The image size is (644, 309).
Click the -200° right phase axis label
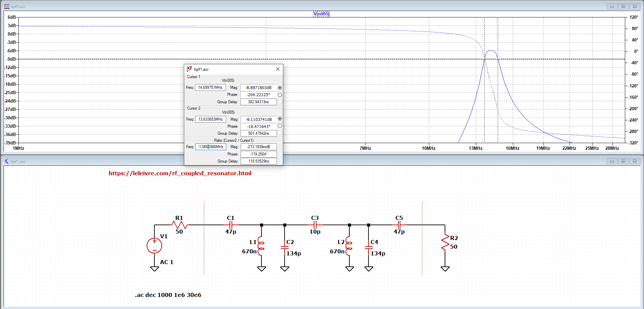[x=633, y=109]
